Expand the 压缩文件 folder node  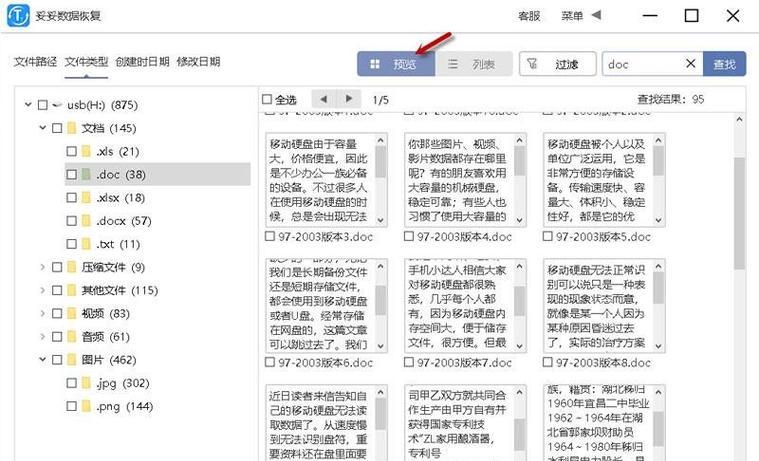click(43, 267)
